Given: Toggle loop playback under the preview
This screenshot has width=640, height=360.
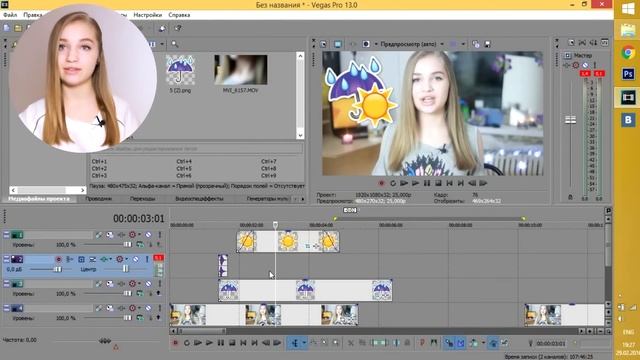Looking at the screenshot, I should (x=393, y=183).
